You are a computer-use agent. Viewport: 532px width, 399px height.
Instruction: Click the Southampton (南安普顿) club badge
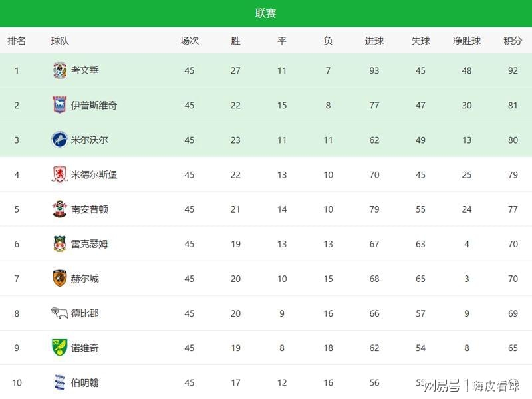pyautogui.click(x=60, y=209)
